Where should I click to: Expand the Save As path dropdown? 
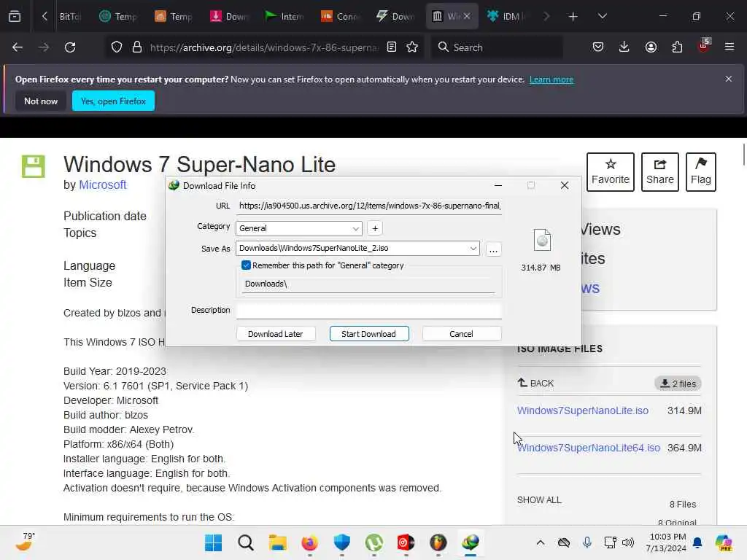(x=473, y=248)
